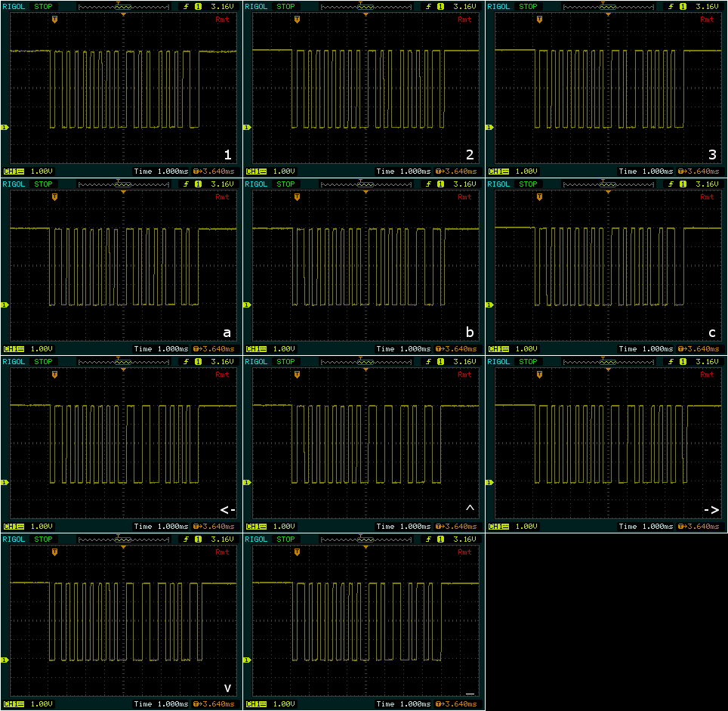Click the white label 'b' in its panel

pos(470,332)
